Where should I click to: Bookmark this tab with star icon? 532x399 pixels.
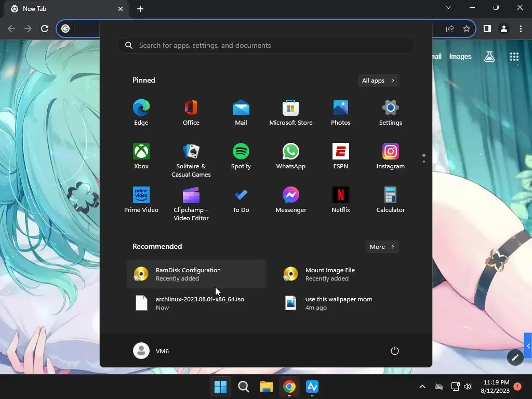[x=467, y=29]
